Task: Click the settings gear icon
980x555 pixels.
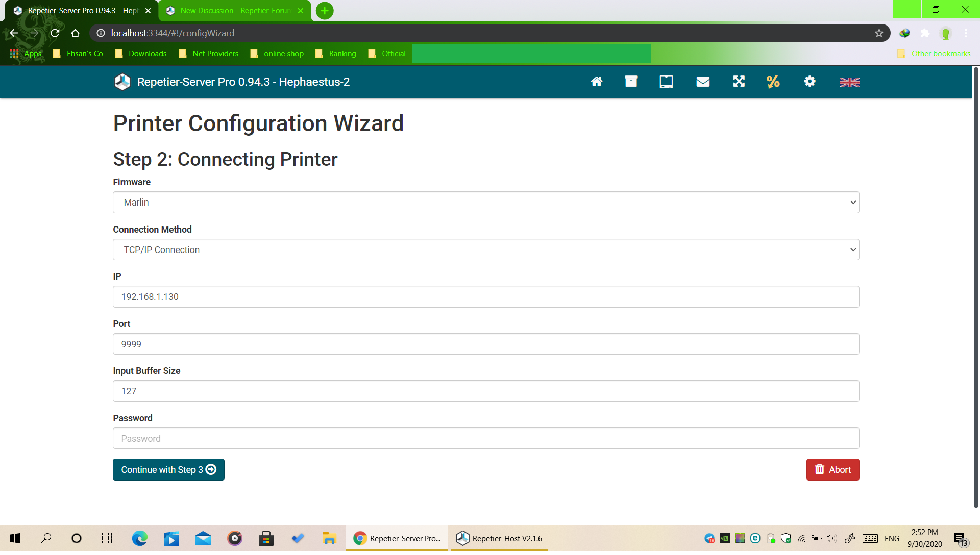Action: [x=810, y=82]
